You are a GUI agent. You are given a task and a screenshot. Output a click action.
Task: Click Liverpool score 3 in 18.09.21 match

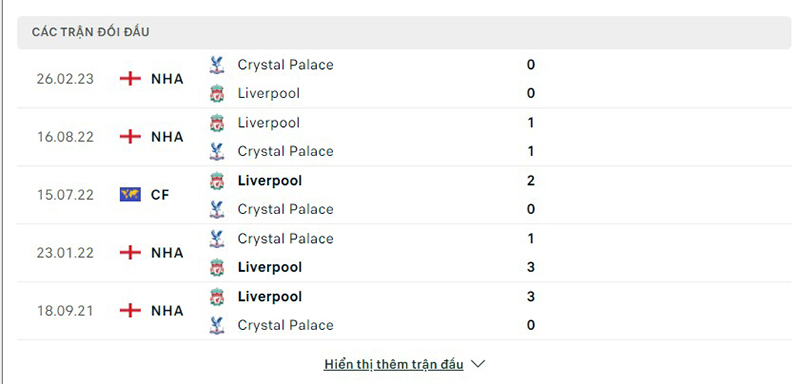pos(531,297)
